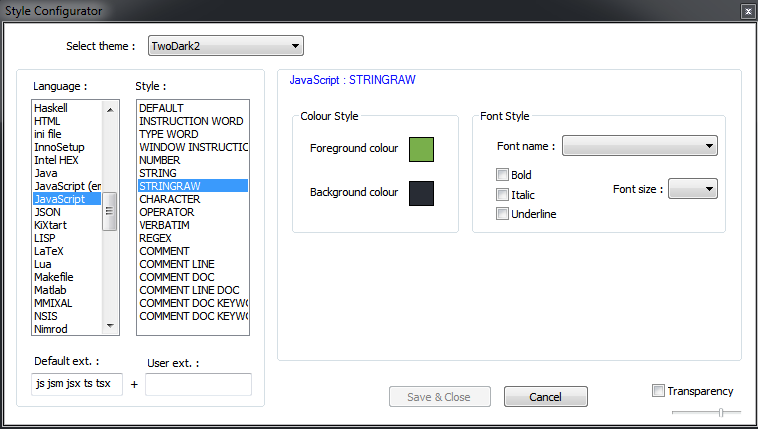Select the COMMENT DOC style entry
This screenshot has height=429, width=758.
click(193, 277)
